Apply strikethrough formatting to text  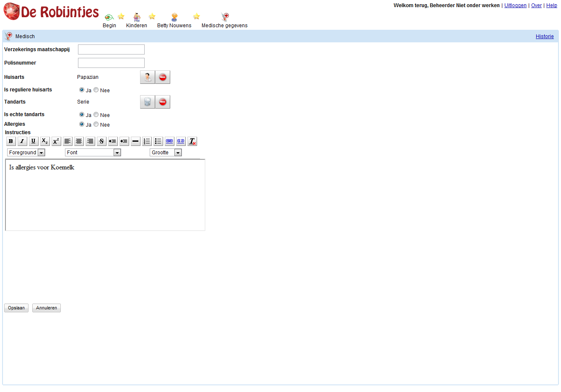pyautogui.click(x=101, y=141)
